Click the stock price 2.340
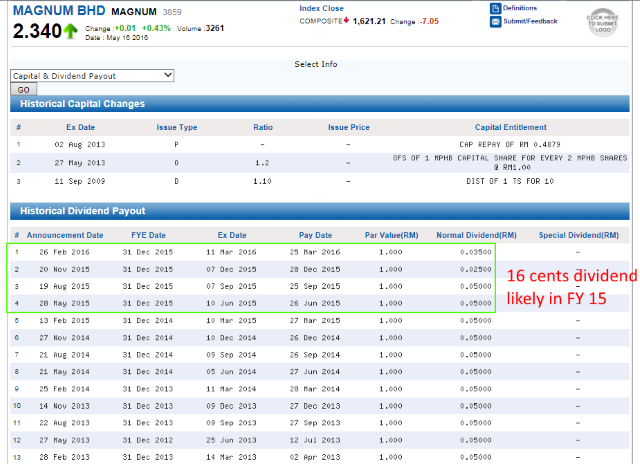 37,31
